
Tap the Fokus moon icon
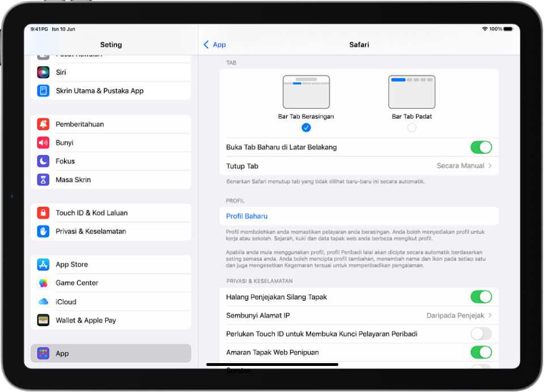pyautogui.click(x=43, y=161)
